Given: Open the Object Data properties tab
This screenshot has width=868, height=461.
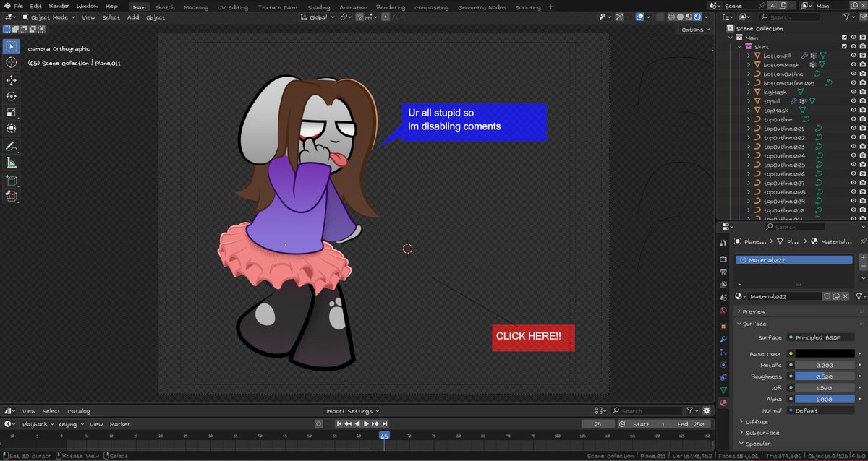Looking at the screenshot, I should [723, 390].
